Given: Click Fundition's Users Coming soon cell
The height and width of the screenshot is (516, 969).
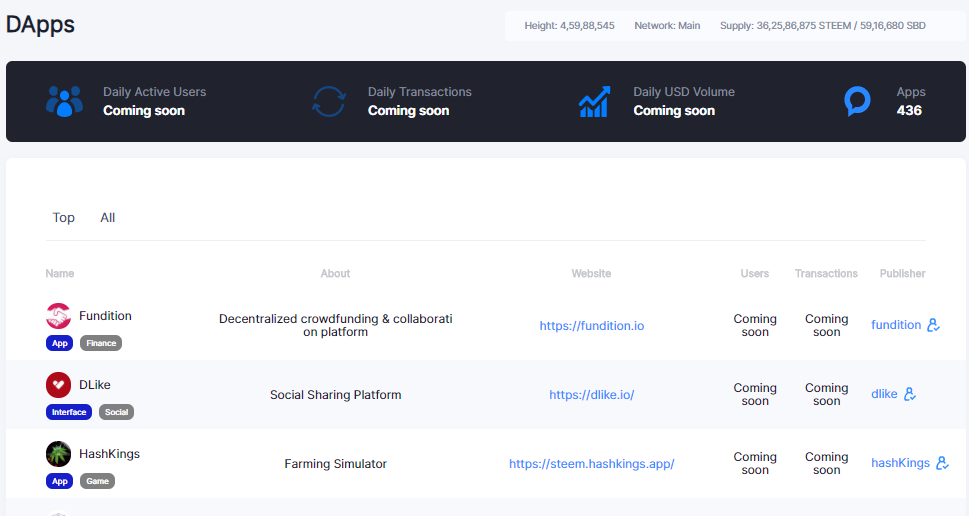Looking at the screenshot, I should point(755,326).
